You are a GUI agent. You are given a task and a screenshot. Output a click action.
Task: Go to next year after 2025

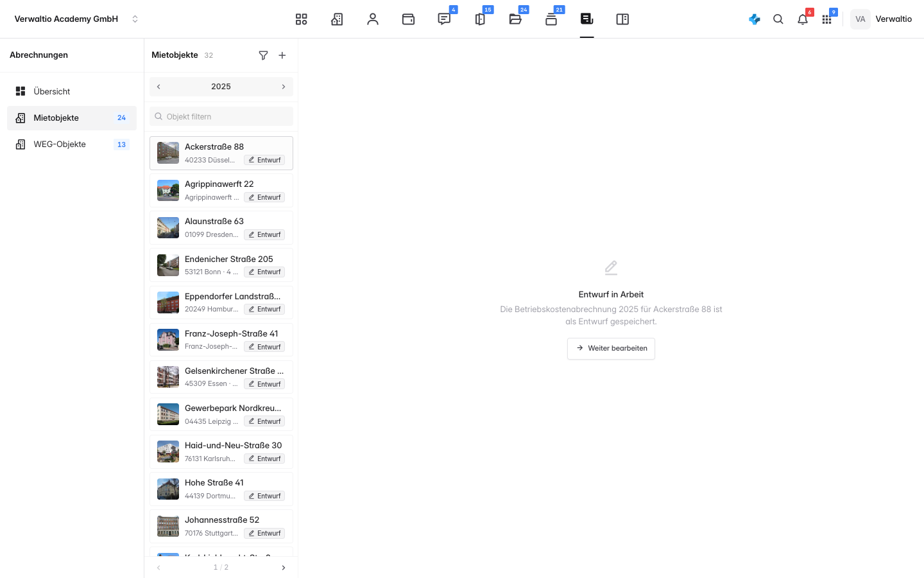(x=284, y=87)
